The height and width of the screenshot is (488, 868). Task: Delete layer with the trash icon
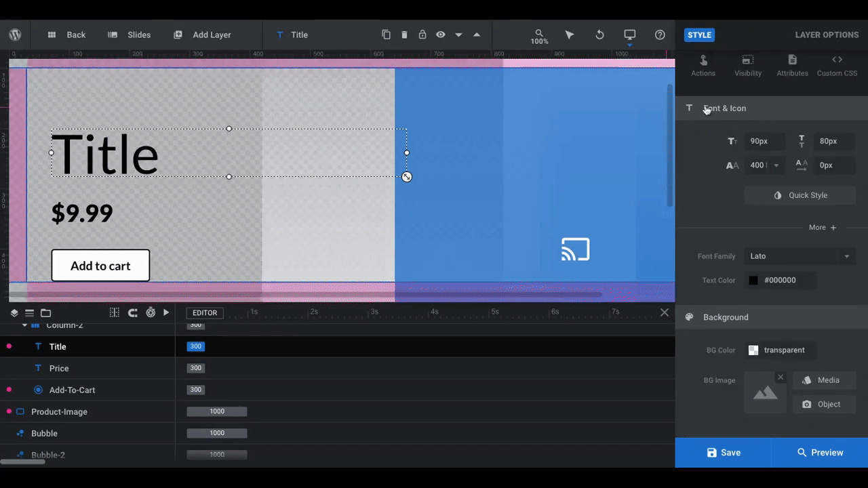point(404,35)
